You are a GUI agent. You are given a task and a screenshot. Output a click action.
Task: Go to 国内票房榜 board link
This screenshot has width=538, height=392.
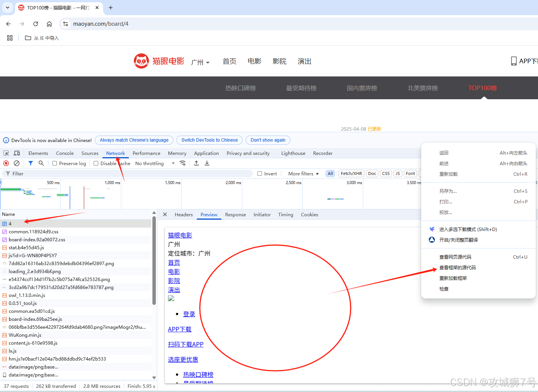tap(362, 88)
